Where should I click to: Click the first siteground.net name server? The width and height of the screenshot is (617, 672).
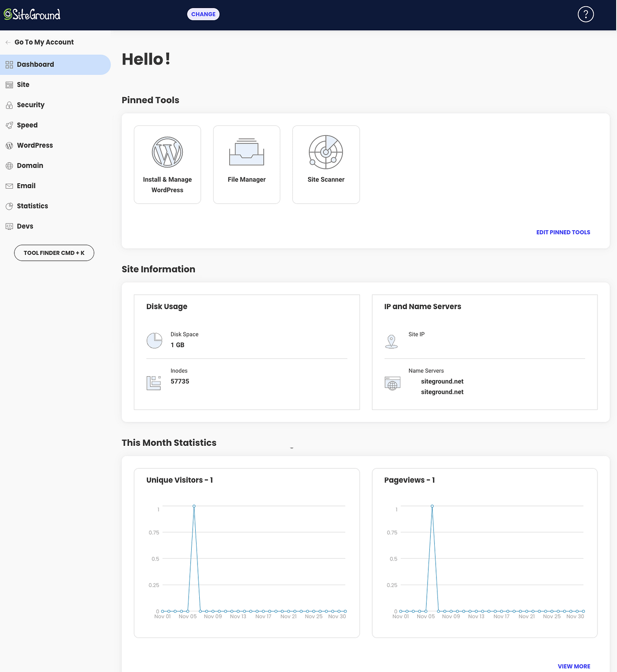point(442,381)
